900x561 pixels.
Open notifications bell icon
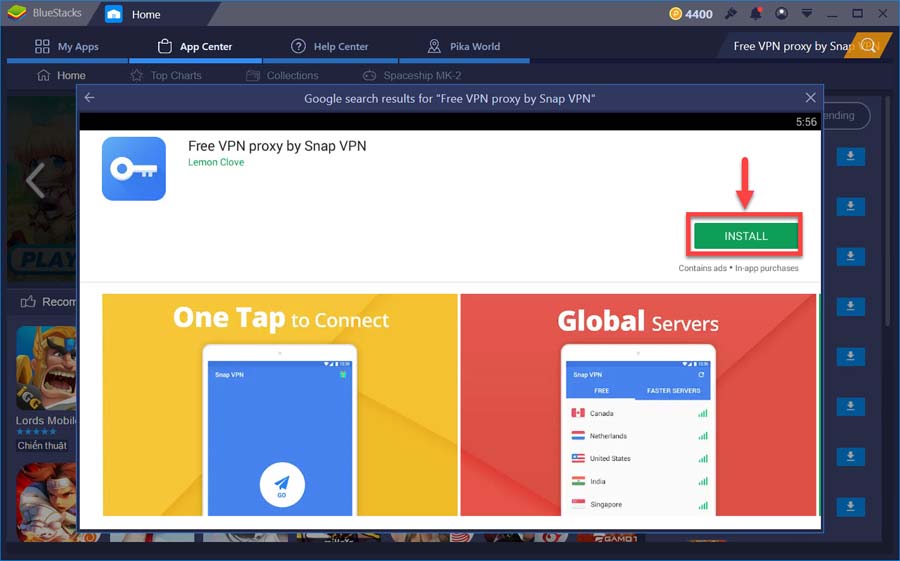click(756, 13)
